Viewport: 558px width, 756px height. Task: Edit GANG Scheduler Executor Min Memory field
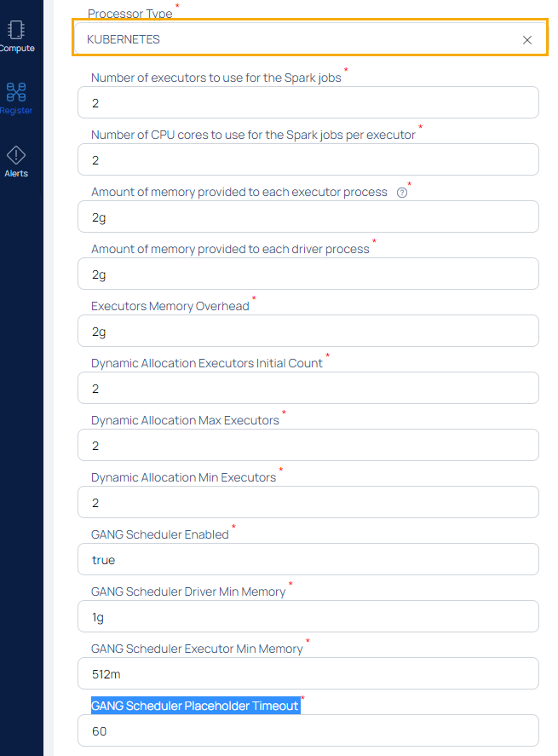308,673
